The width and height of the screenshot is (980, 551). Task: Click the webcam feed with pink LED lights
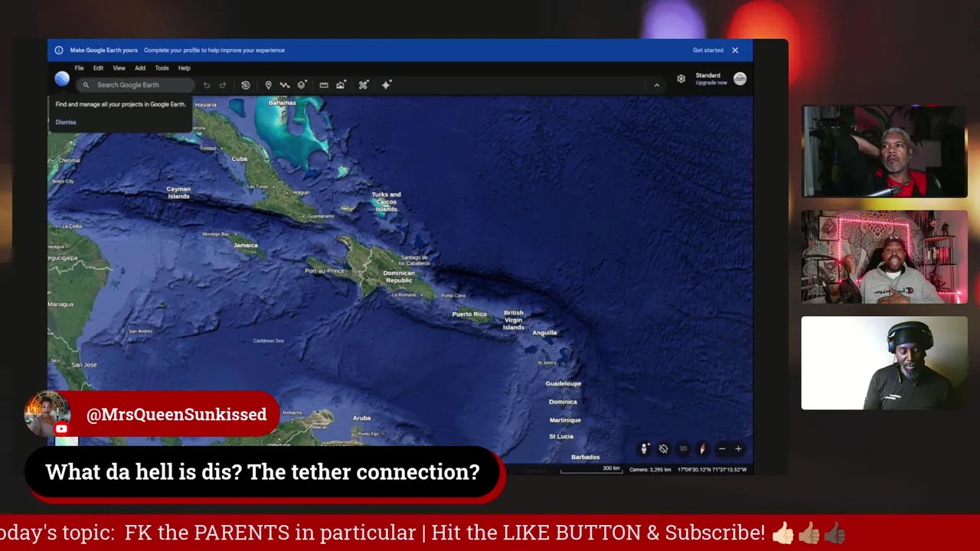[884, 257]
